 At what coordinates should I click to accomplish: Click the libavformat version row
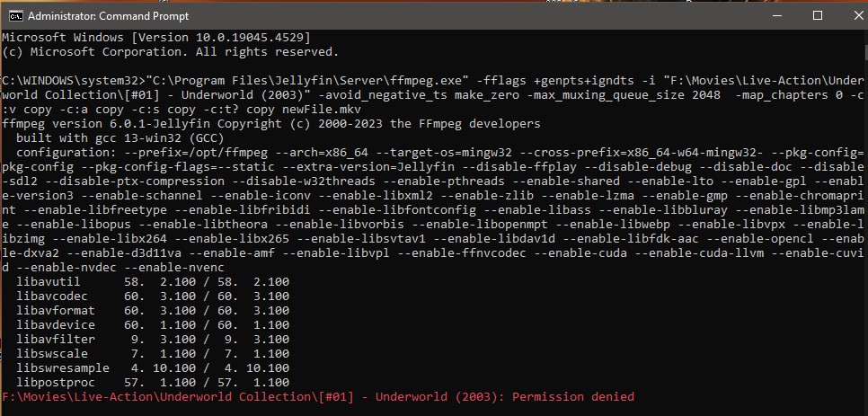tap(153, 310)
